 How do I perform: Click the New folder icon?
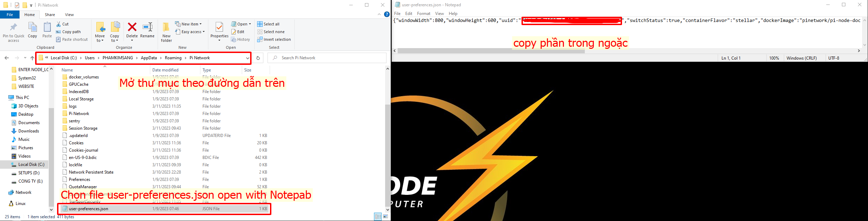166,27
